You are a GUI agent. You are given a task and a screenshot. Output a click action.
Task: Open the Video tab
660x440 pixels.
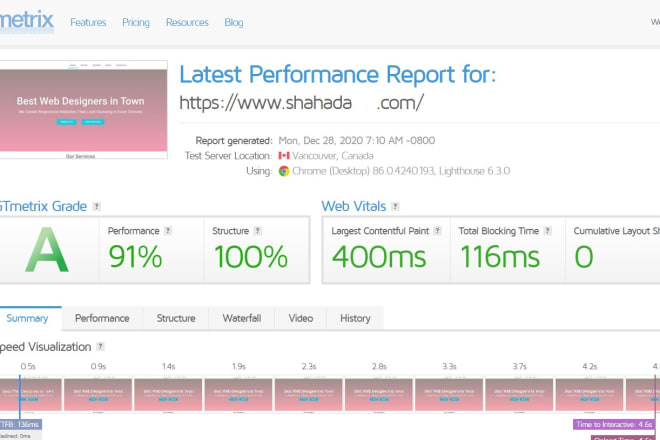coord(301,318)
